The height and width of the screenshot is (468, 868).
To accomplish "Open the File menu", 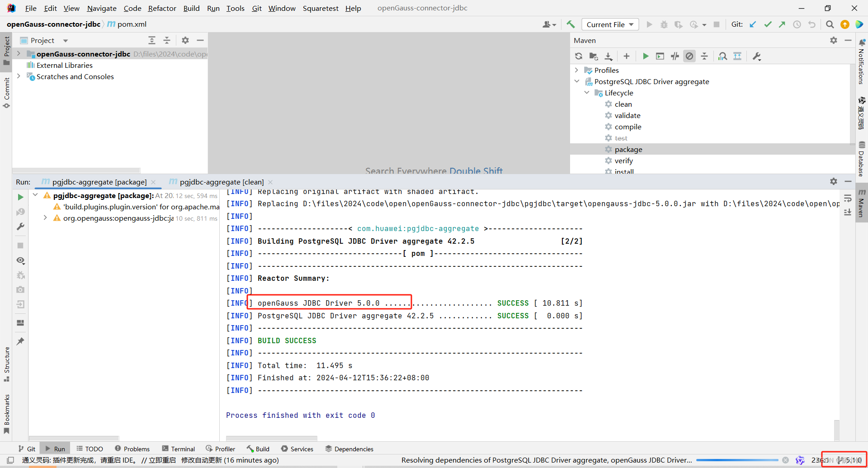I will (x=31, y=8).
